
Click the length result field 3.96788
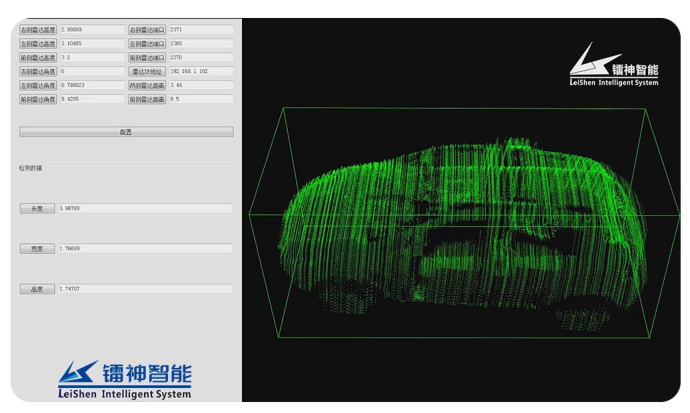145,209
